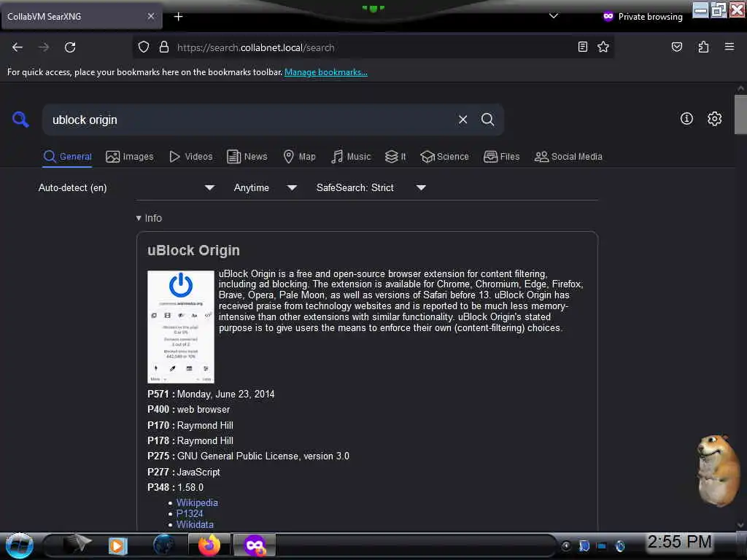747x560 pixels.
Task: Select the General category tab
Action: [67, 157]
